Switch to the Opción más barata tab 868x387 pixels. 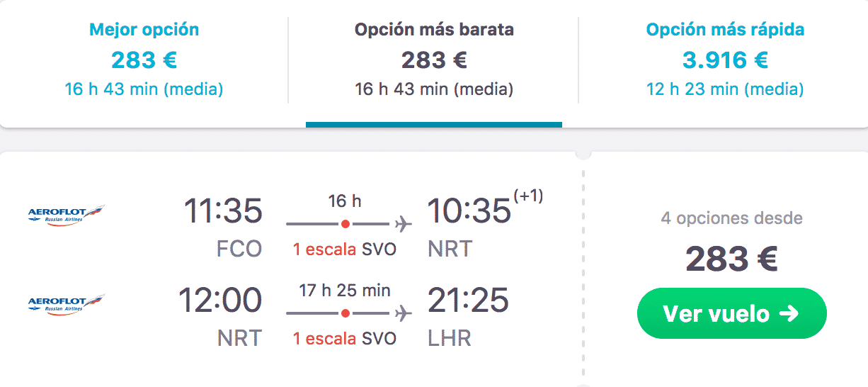pyautogui.click(x=434, y=61)
